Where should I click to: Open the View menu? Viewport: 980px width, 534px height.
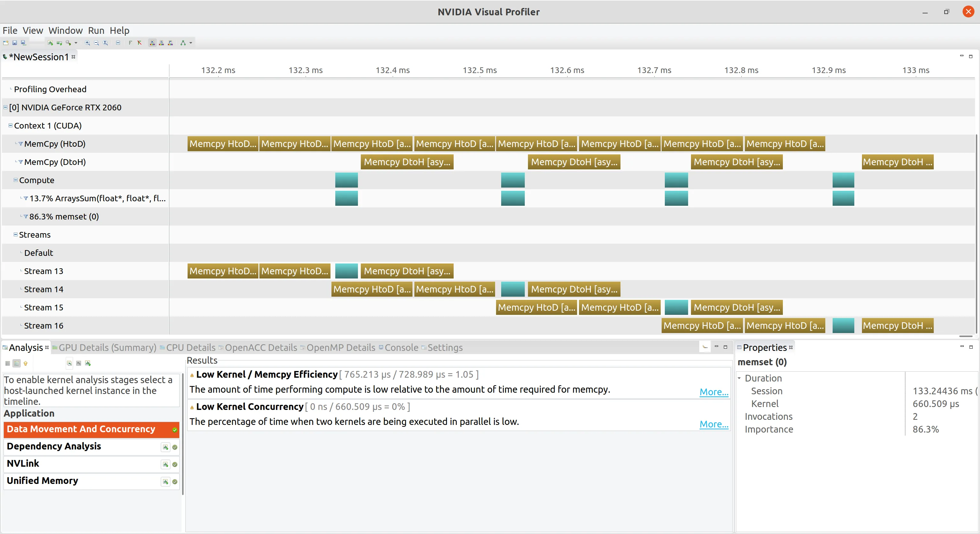coord(33,30)
